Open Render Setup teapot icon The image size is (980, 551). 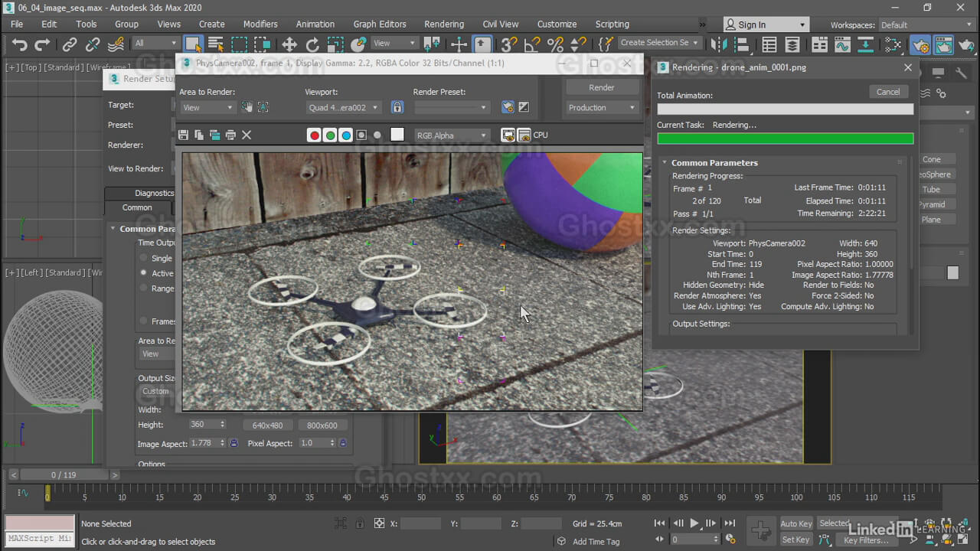point(921,44)
